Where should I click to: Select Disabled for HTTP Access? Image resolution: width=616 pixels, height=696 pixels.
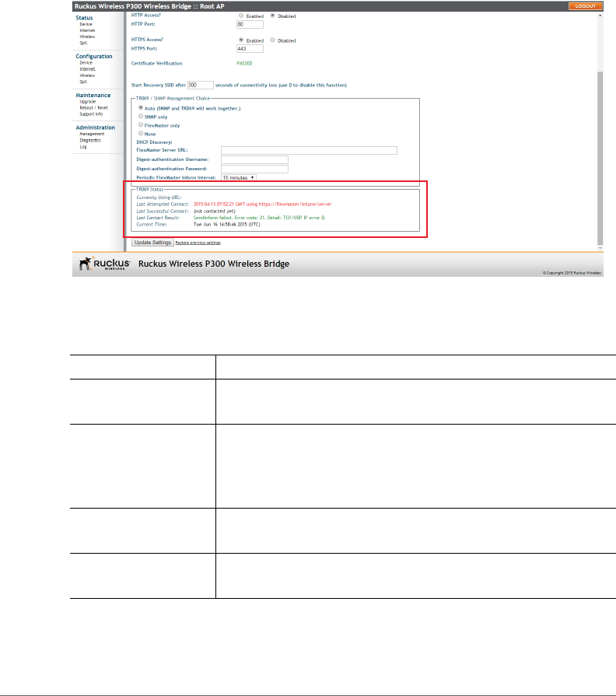[x=272, y=16]
